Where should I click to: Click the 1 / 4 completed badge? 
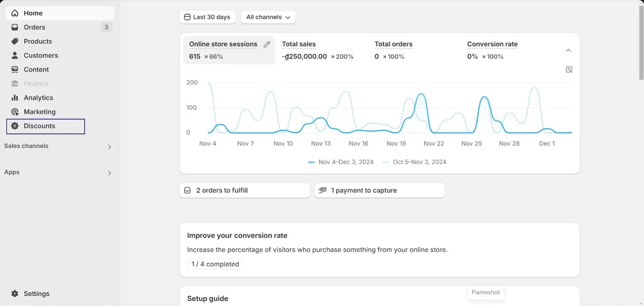coord(215,264)
